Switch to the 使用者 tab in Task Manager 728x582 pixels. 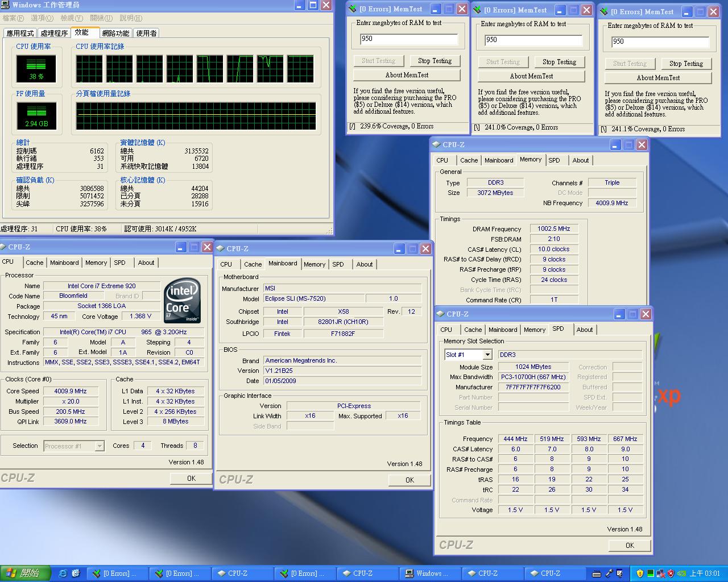click(x=146, y=33)
